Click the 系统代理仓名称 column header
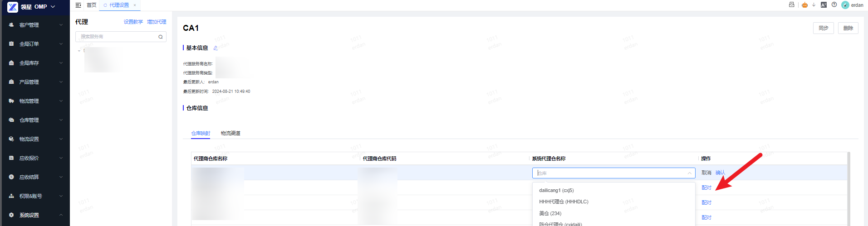Viewport: 868px width, 226px height. point(549,159)
